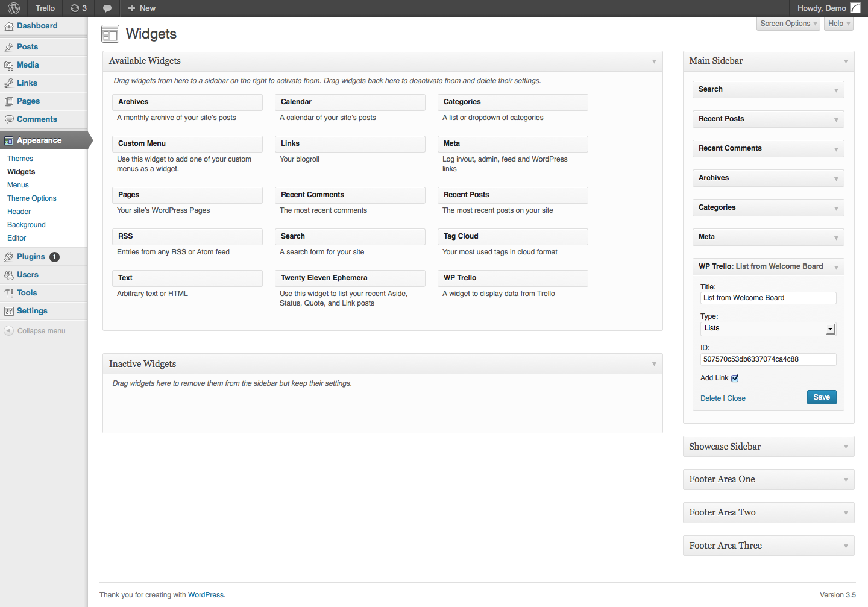This screenshot has height=607, width=868.
Task: Open Themes submenu item
Action: (x=20, y=159)
